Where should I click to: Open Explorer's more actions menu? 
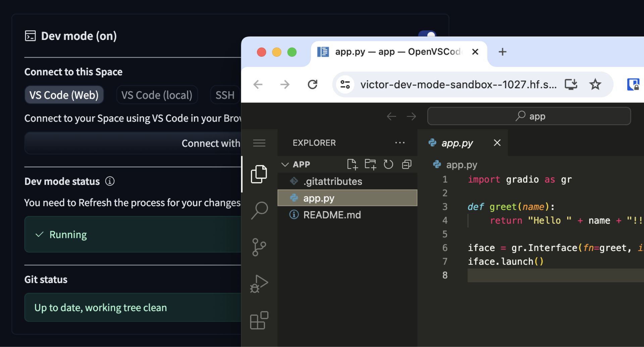click(x=400, y=143)
